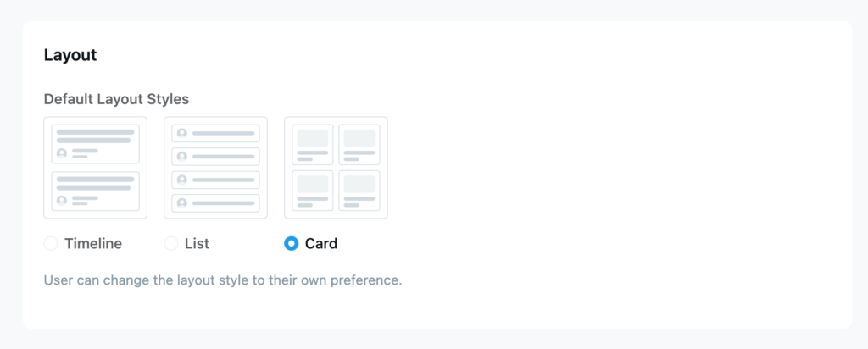Click the Timeline layout preview thumbnail
The height and width of the screenshot is (349, 868).
click(x=95, y=168)
